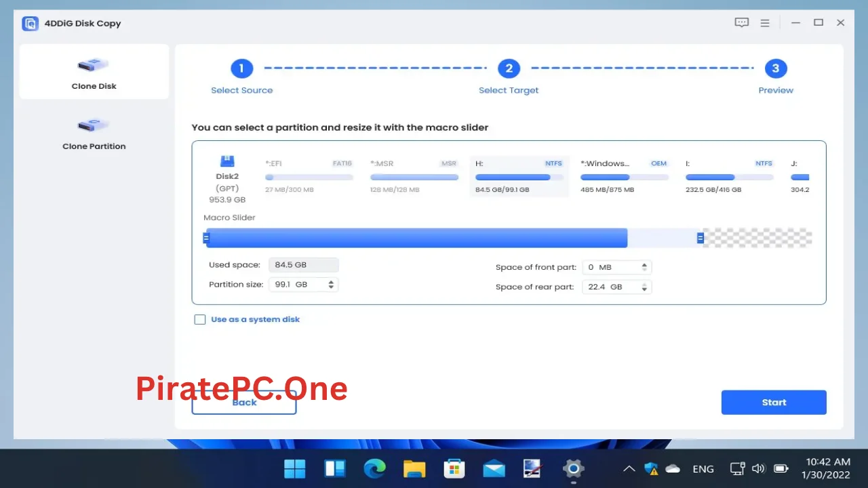Go to step 1 Select Source

tap(241, 68)
